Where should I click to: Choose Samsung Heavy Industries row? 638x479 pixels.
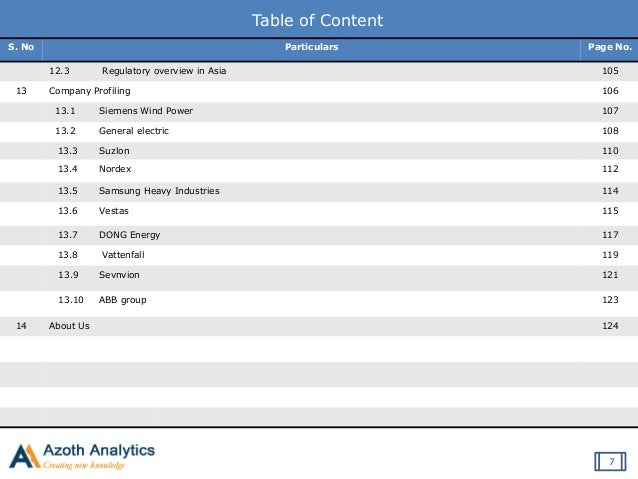[319, 191]
